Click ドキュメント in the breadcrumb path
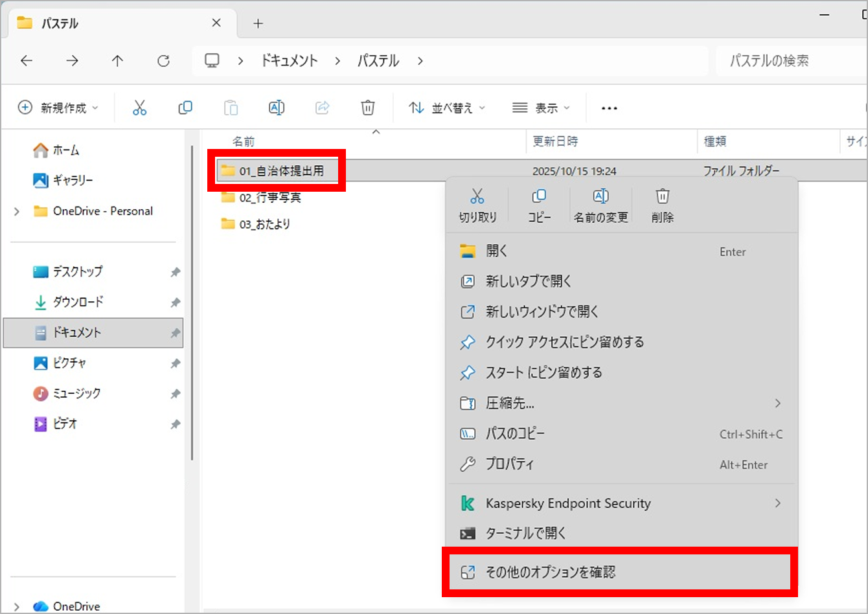This screenshot has height=614, width=868. click(x=289, y=61)
